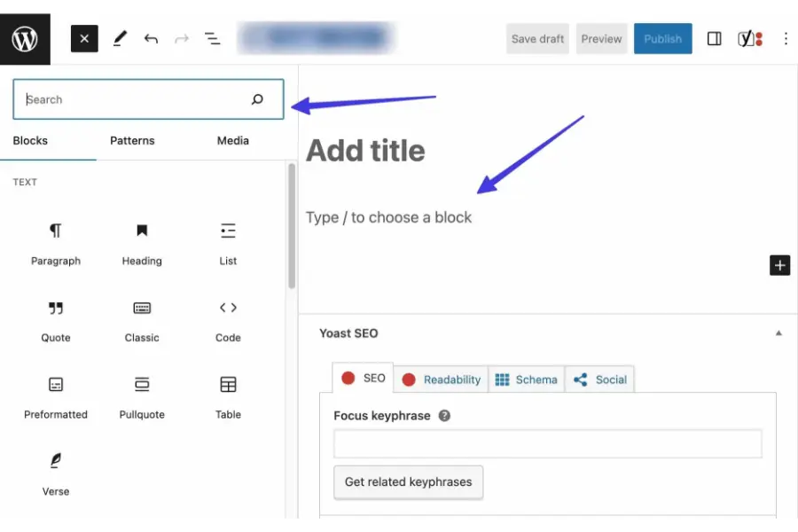Insert a List block
The width and height of the screenshot is (798, 532).
pyautogui.click(x=228, y=245)
